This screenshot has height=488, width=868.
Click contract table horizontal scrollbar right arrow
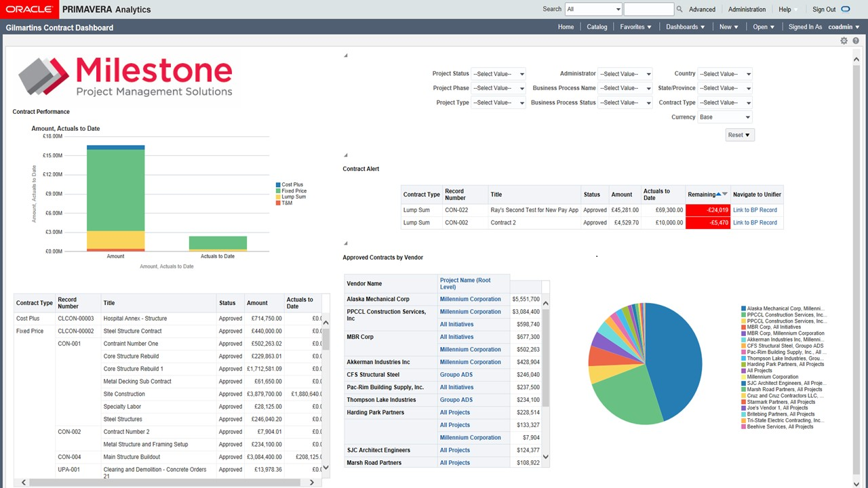click(312, 483)
